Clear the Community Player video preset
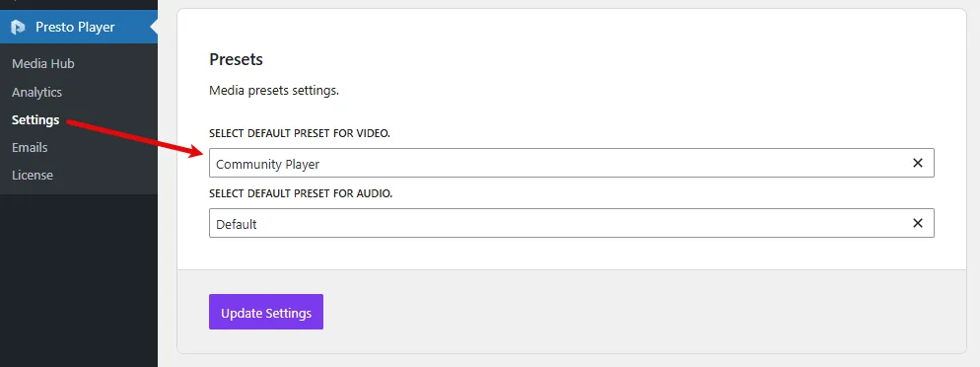This screenshot has width=980, height=367. click(x=918, y=163)
